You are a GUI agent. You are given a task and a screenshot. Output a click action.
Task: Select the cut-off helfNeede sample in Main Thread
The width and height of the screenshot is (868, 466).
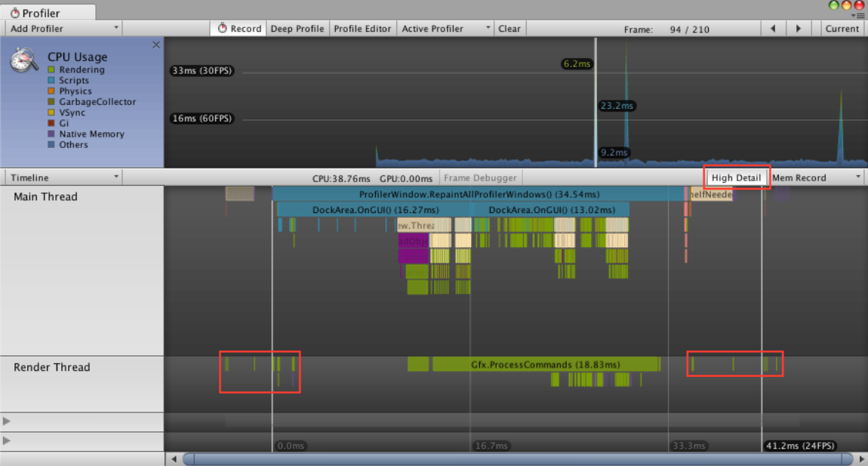click(x=712, y=194)
